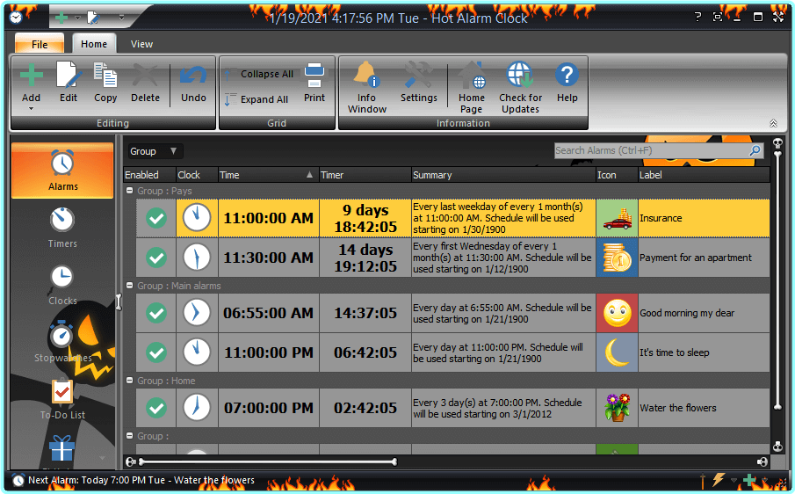Click the Insurance alarm car icon
Image resolution: width=795 pixels, height=494 pixels.
point(617,218)
